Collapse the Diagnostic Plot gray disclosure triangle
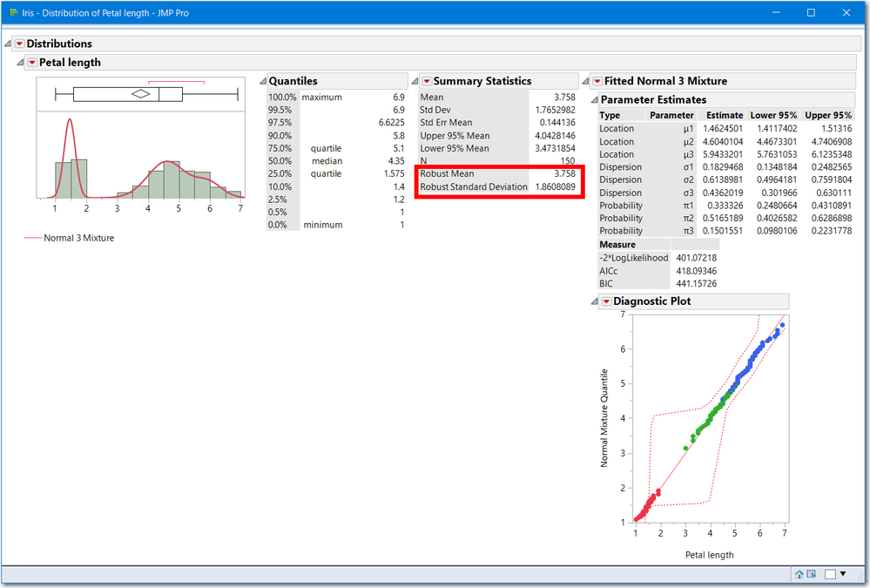 click(x=595, y=301)
